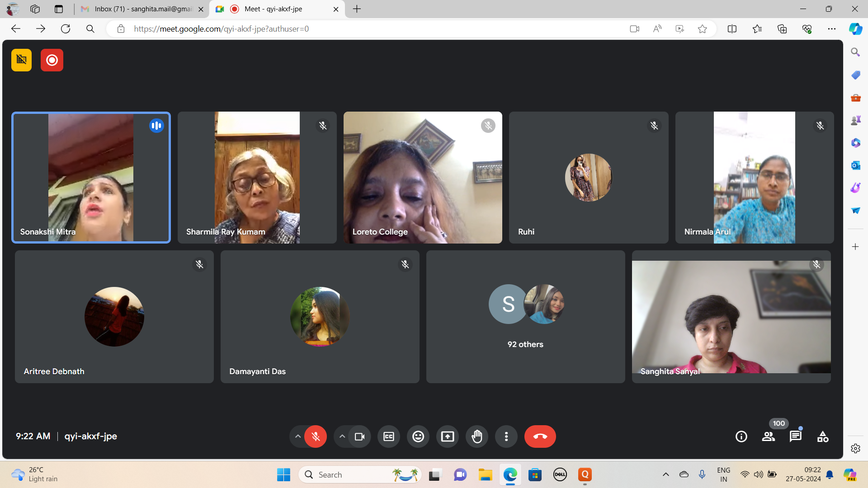Click the raise hand icon
The height and width of the screenshot is (488, 868).
coord(477,436)
